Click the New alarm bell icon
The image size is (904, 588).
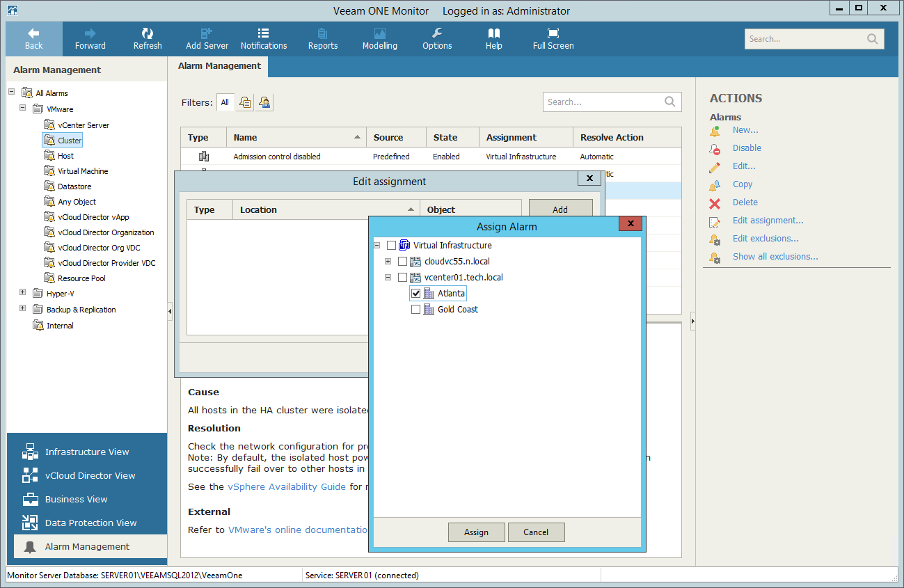(x=715, y=130)
